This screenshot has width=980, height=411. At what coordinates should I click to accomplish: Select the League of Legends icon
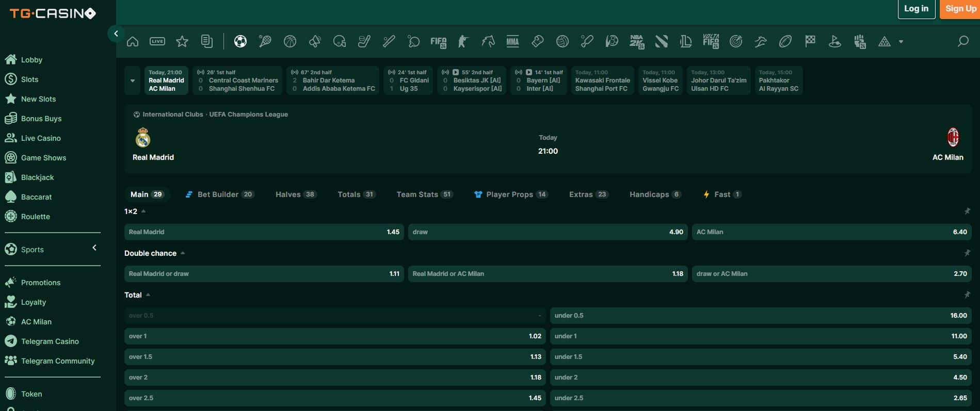[686, 42]
